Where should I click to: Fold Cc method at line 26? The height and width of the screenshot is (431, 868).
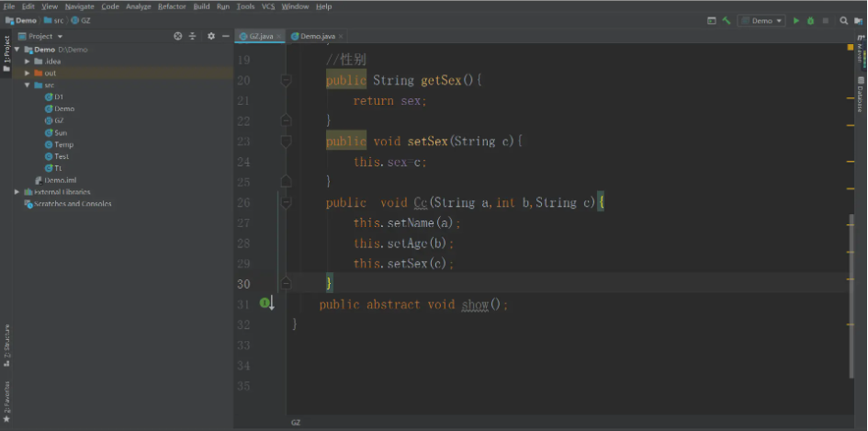pos(286,203)
